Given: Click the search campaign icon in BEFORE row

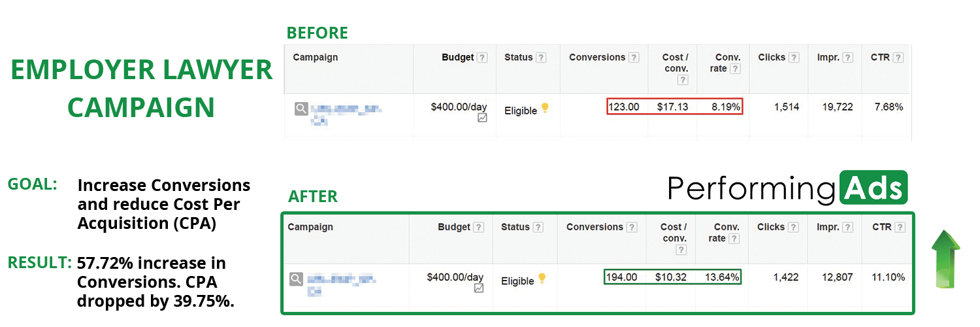Looking at the screenshot, I should (x=301, y=109).
